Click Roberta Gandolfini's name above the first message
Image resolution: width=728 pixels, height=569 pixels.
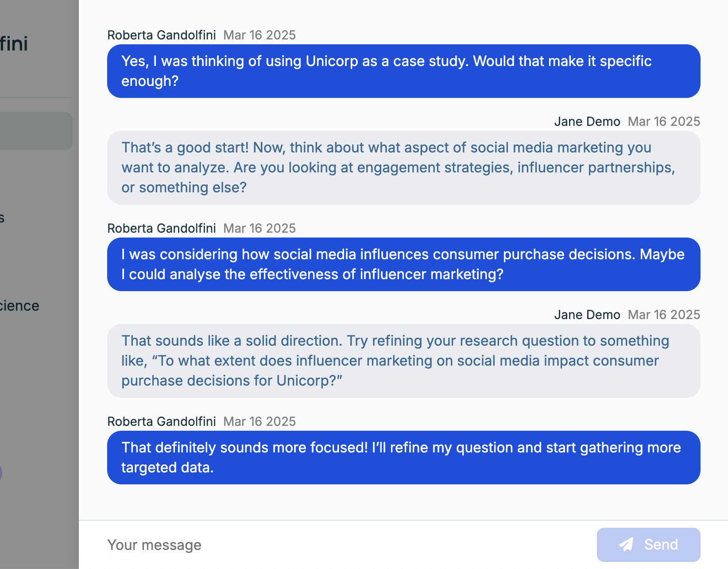point(162,35)
